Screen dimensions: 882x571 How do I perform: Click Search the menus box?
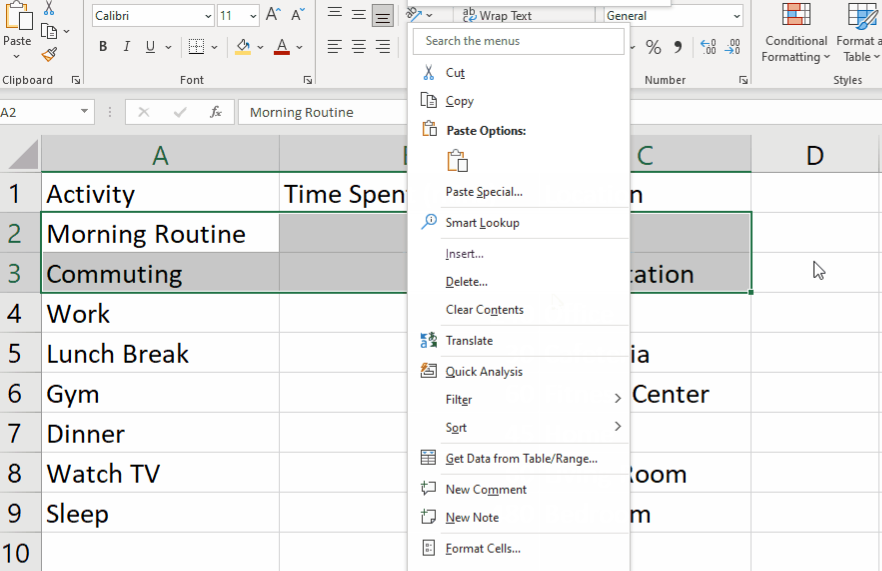point(518,41)
